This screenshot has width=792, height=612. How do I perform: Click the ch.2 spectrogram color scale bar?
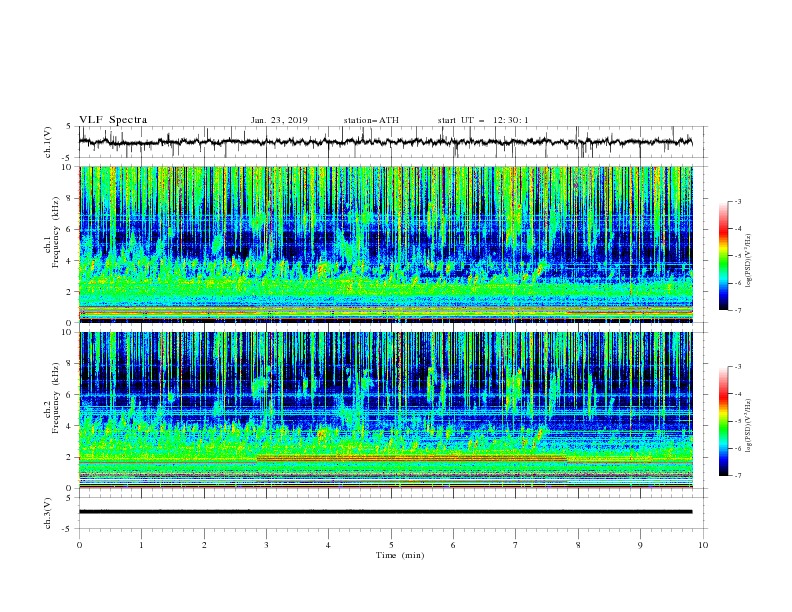pos(724,421)
